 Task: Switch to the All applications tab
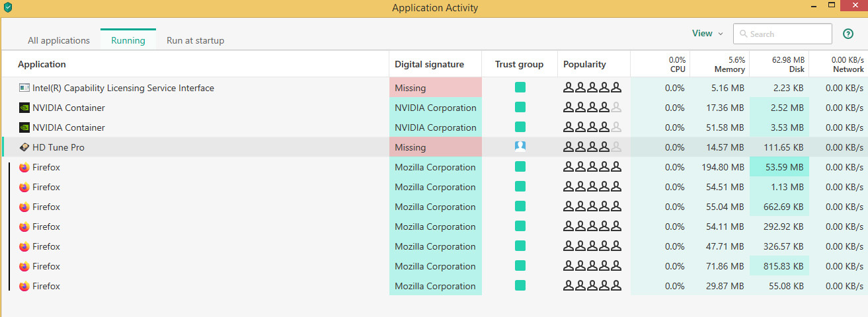click(x=59, y=40)
